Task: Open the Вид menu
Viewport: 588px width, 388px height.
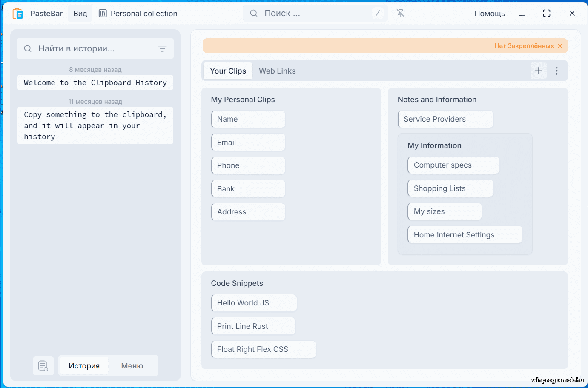Action: 80,14
